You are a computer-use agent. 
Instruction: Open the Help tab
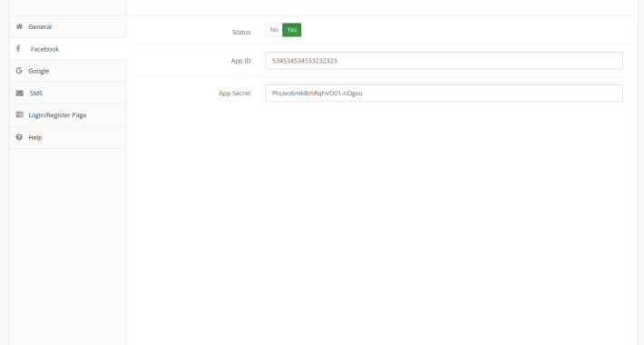pos(68,137)
